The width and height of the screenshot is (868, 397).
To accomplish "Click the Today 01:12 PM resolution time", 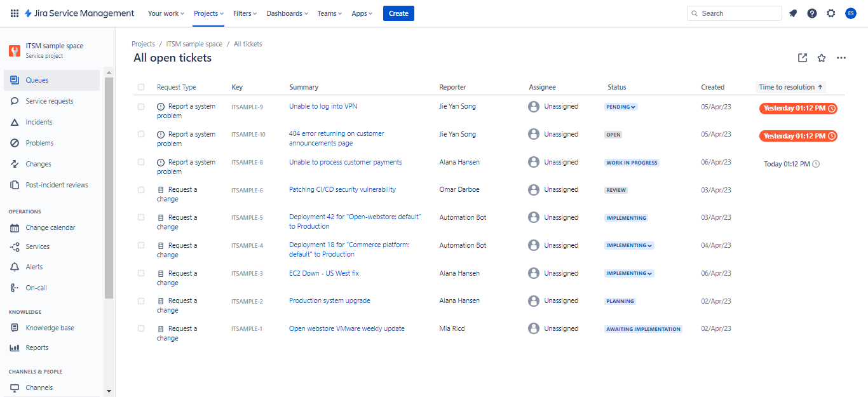I will click(x=792, y=164).
